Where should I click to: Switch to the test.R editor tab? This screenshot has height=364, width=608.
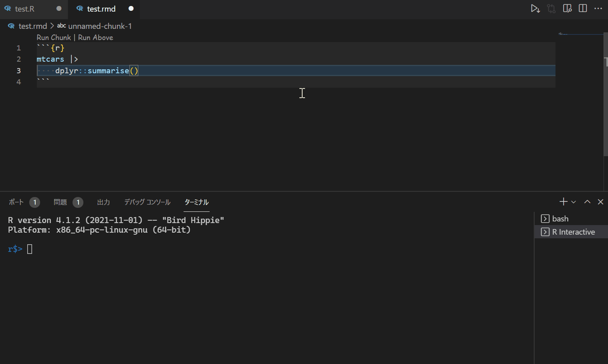point(24,8)
